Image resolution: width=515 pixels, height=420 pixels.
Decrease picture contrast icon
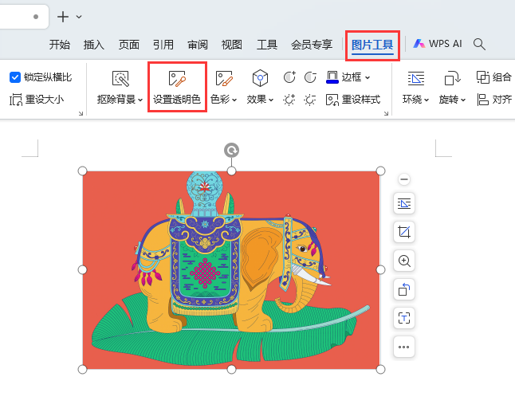point(310,77)
